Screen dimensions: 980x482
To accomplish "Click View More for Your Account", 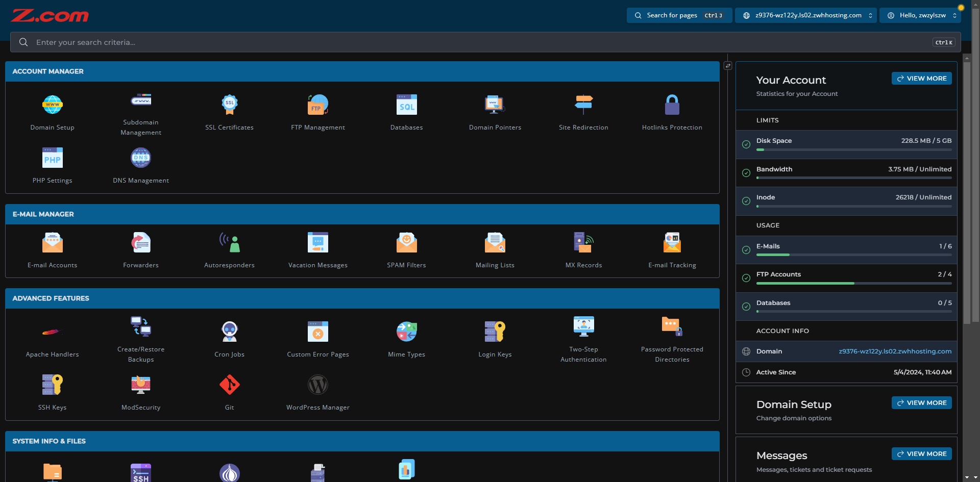I will coord(922,79).
